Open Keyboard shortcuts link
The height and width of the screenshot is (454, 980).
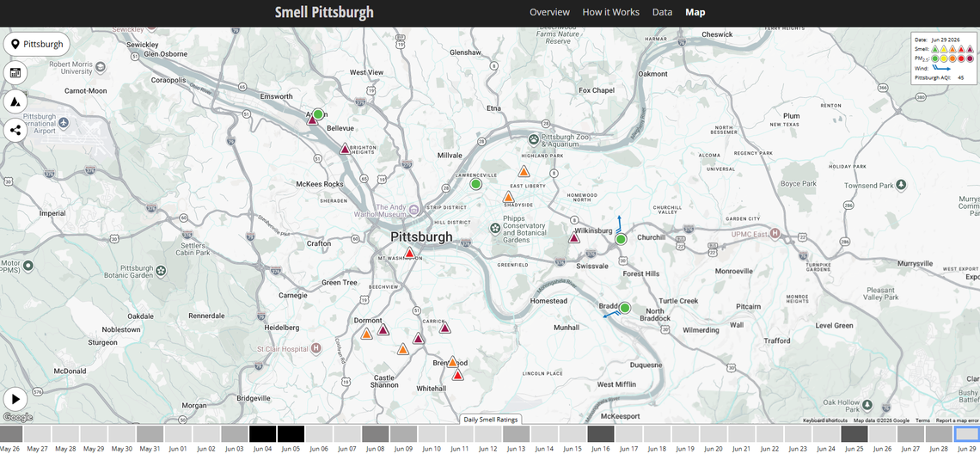825,420
